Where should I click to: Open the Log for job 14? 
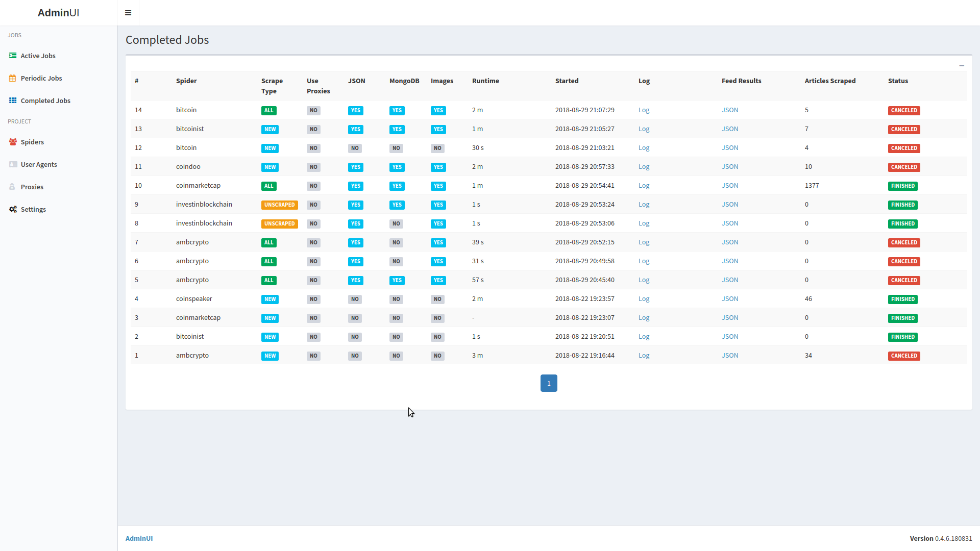(644, 110)
